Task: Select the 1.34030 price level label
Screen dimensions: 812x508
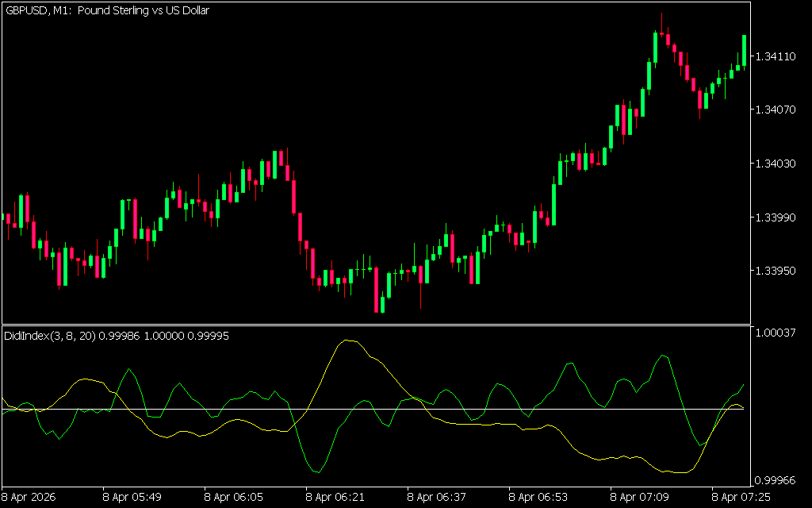Action: 776,164
